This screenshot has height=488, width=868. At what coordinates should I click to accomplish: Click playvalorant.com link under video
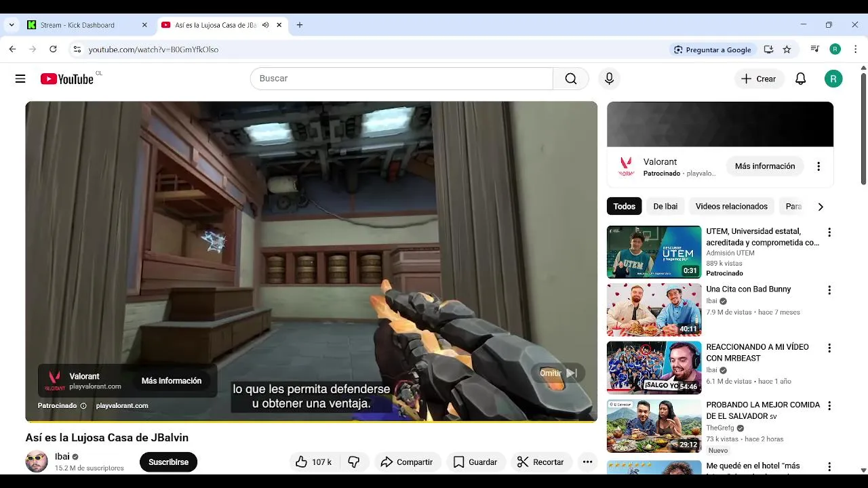pyautogui.click(x=122, y=406)
